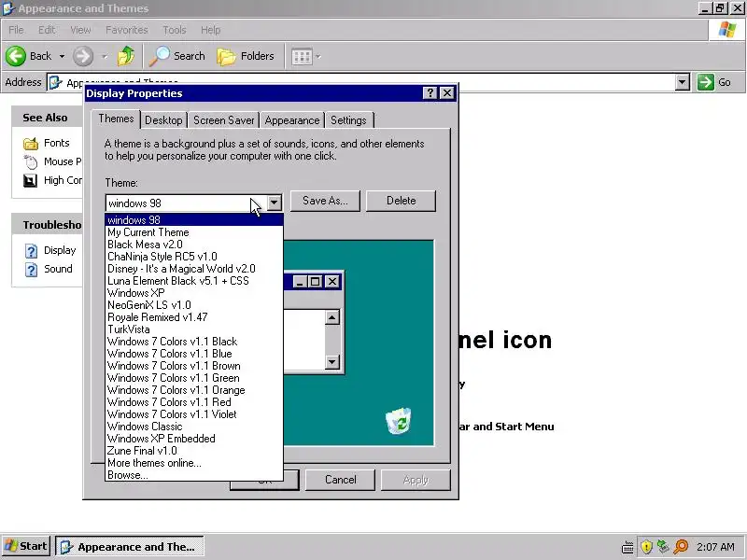Screen dimensions: 747x560
Task: Choose 'Royale Remixed v1.47' theme
Action: [x=194, y=317]
